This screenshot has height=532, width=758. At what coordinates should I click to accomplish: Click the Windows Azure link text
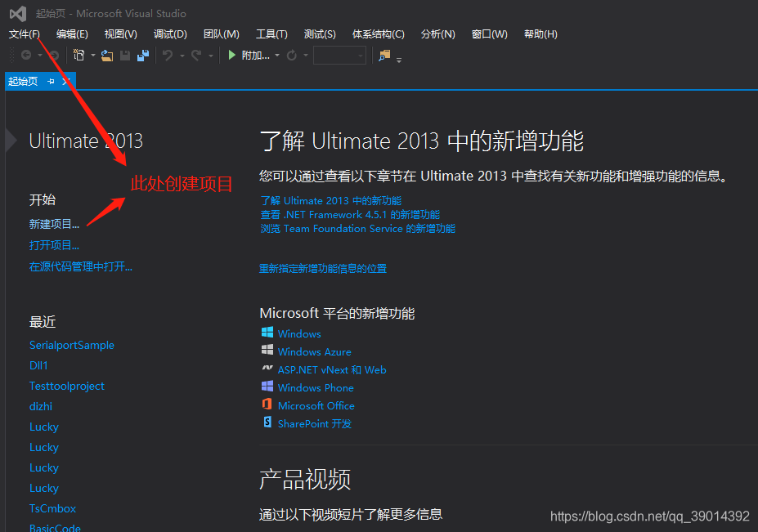click(x=315, y=351)
